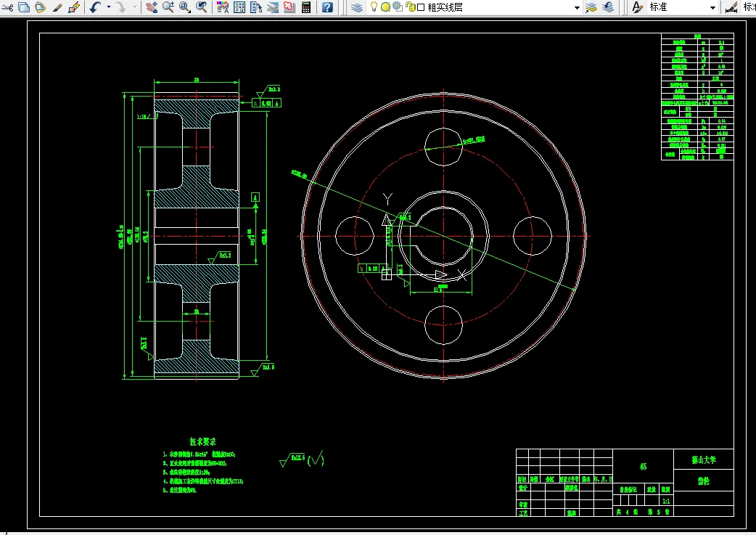Click Make Object's Layer Current icon
Screen dimensions: 756x535
tap(591, 7)
